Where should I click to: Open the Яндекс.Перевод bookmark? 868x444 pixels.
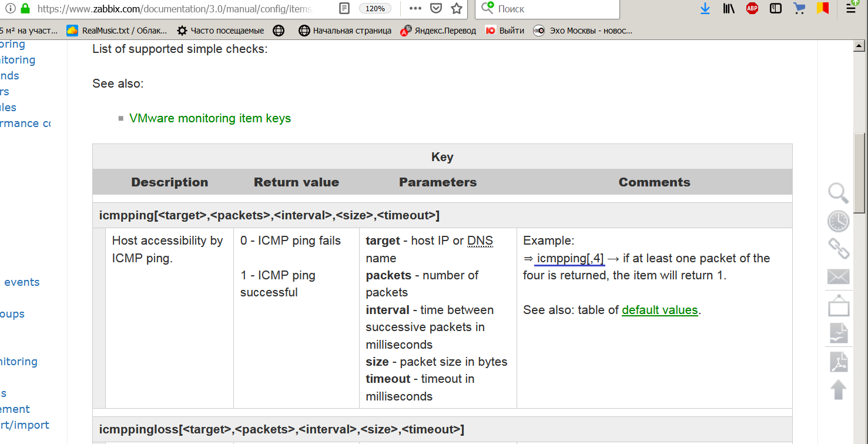pos(438,31)
